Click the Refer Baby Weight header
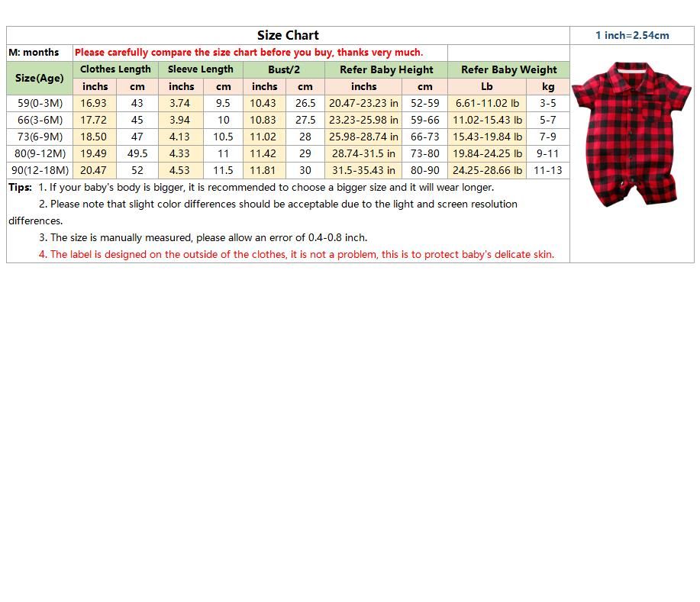 click(508, 69)
